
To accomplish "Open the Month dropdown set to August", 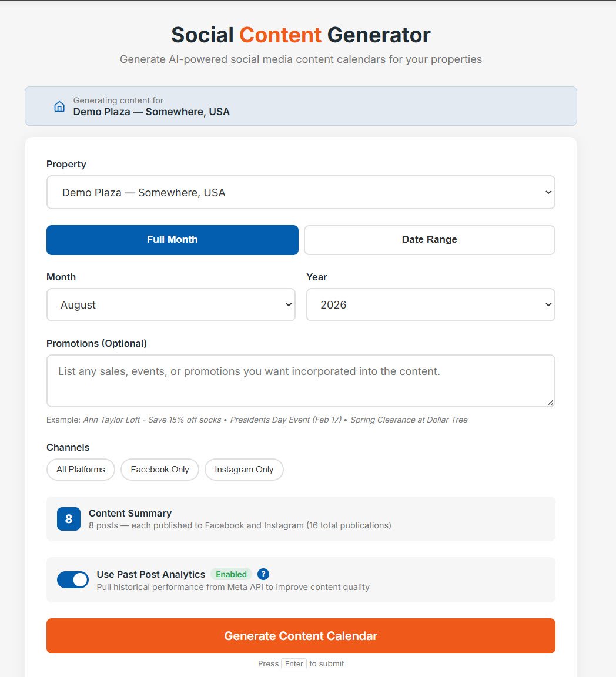I will pos(171,304).
